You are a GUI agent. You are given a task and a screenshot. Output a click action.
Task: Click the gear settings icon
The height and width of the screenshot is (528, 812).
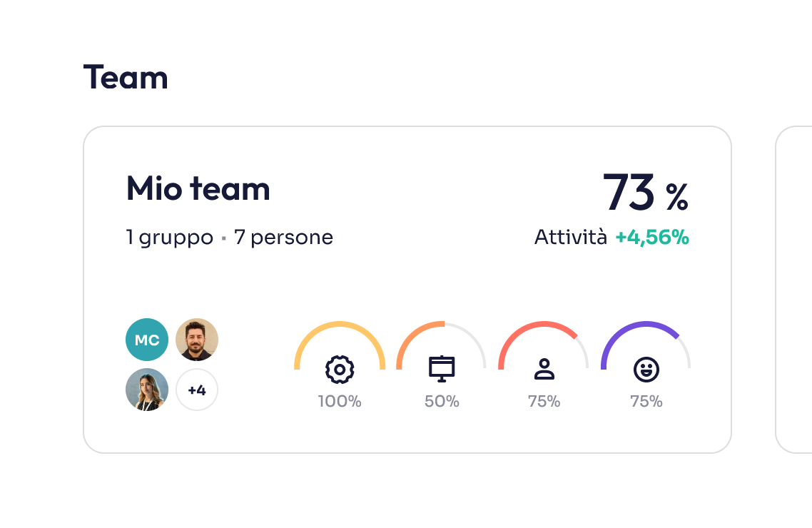[340, 369]
